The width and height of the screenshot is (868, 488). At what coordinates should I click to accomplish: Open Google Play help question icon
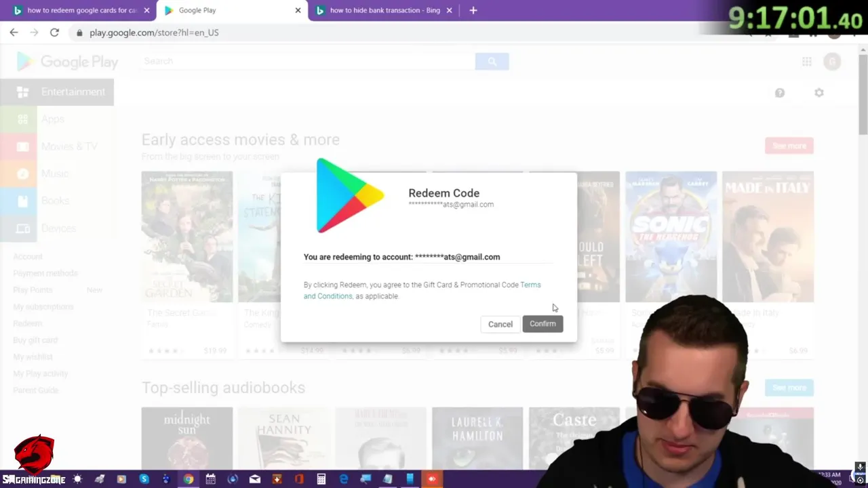tap(780, 93)
